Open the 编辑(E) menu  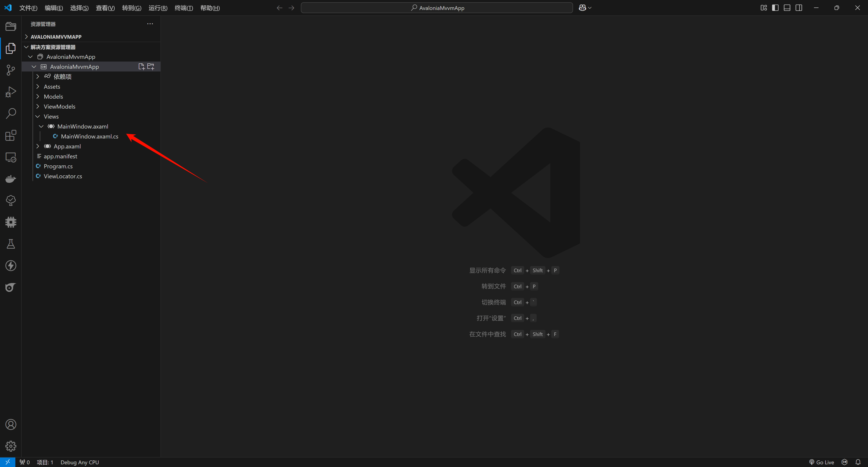tap(54, 8)
